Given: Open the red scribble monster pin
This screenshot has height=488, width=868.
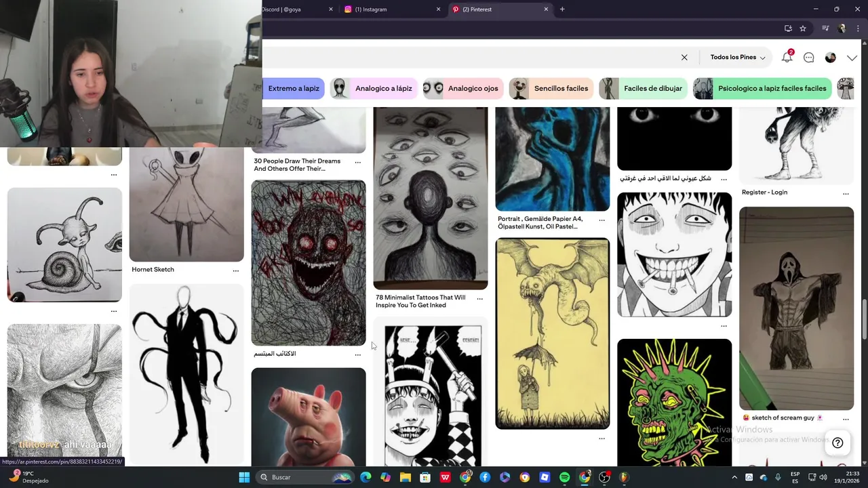Looking at the screenshot, I should 309,263.
